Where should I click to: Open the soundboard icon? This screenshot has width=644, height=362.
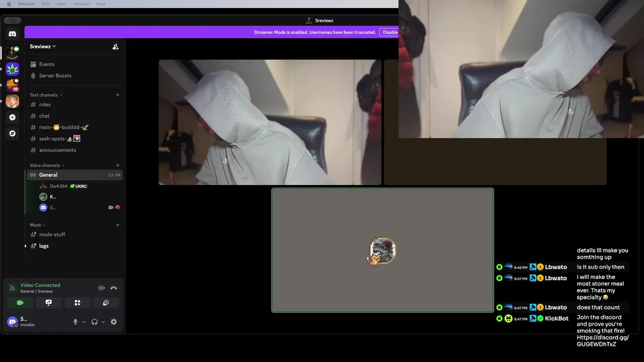106,303
